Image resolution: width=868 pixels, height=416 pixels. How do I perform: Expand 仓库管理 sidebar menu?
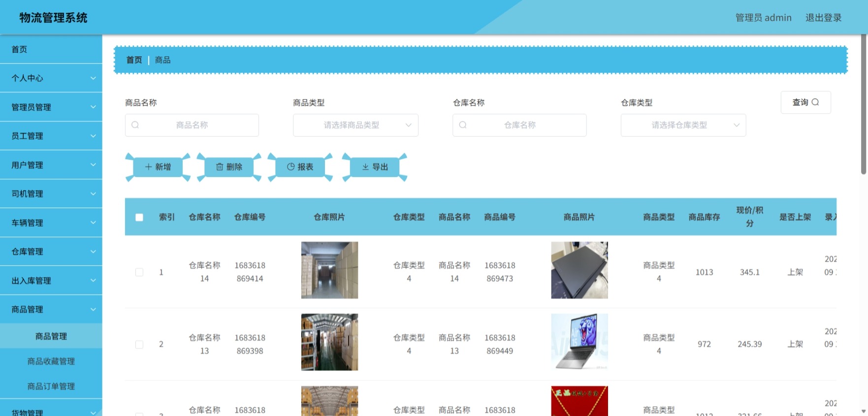(x=51, y=251)
